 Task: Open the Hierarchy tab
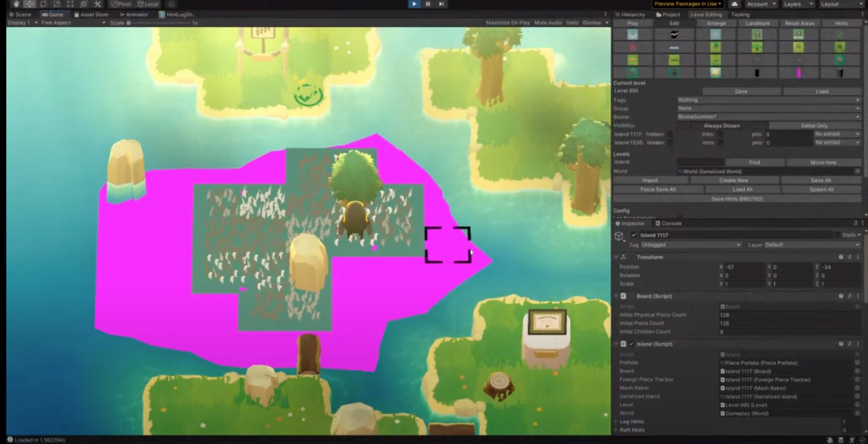[x=630, y=14]
